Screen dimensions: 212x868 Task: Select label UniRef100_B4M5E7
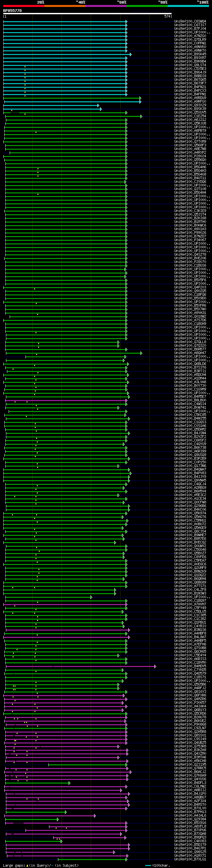point(190,397)
